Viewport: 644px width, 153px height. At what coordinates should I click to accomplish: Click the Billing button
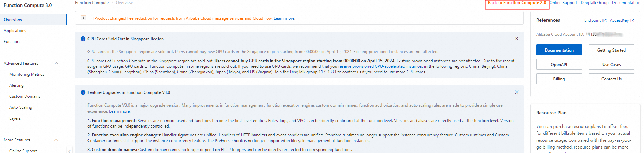[559, 79]
